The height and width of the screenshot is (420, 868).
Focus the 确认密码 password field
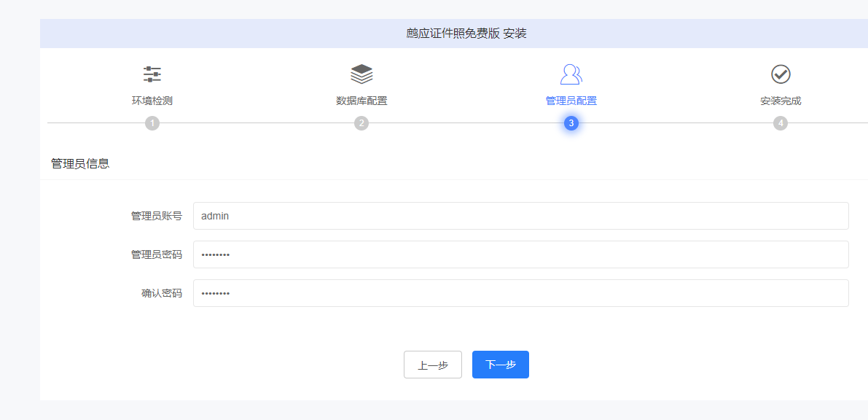tap(521, 293)
